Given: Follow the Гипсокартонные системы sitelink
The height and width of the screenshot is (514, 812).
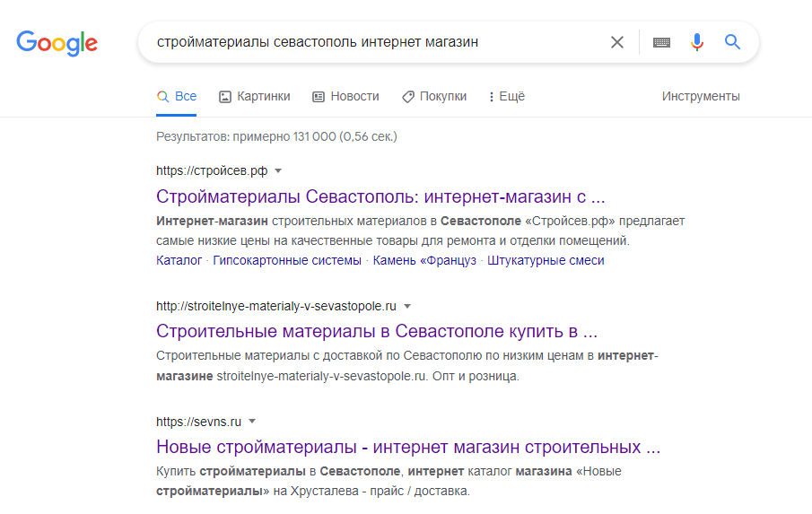Looking at the screenshot, I should 287,260.
